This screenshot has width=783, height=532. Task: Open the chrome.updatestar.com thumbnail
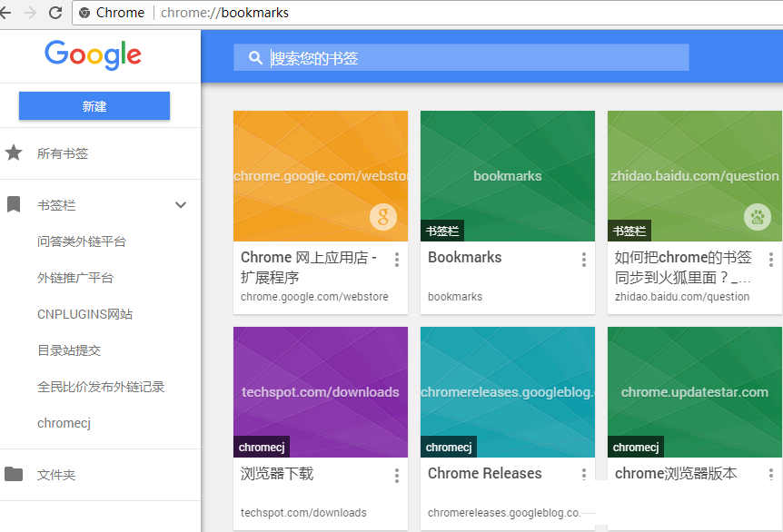coord(695,392)
